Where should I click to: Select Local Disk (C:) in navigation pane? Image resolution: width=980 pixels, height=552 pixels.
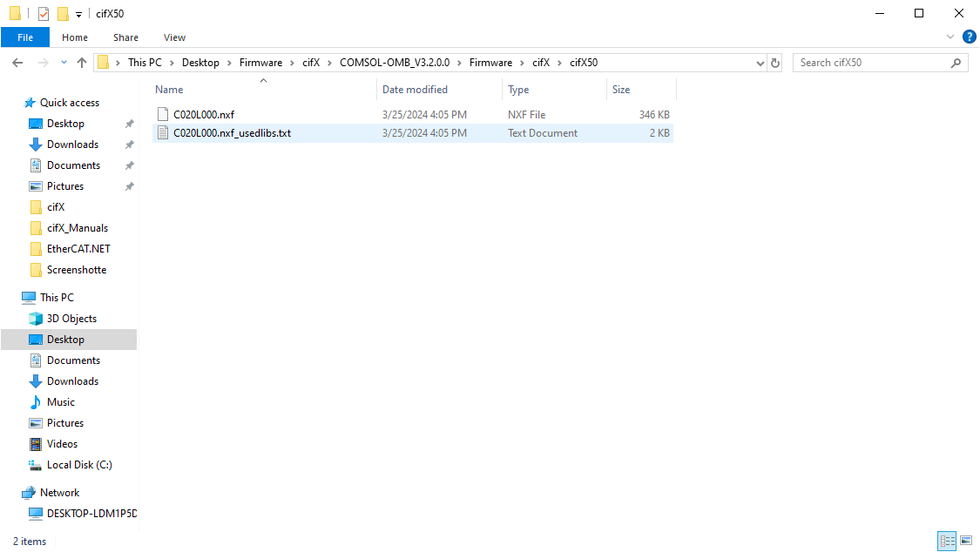click(x=79, y=465)
